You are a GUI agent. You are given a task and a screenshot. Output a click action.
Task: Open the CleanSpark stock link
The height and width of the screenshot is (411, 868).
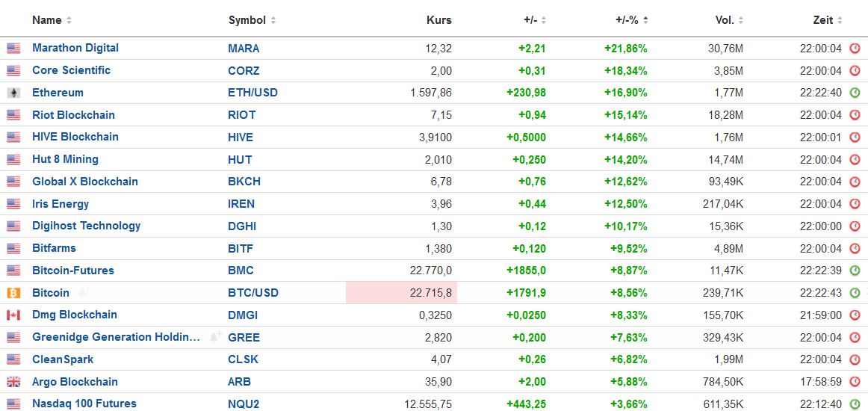tap(63, 359)
